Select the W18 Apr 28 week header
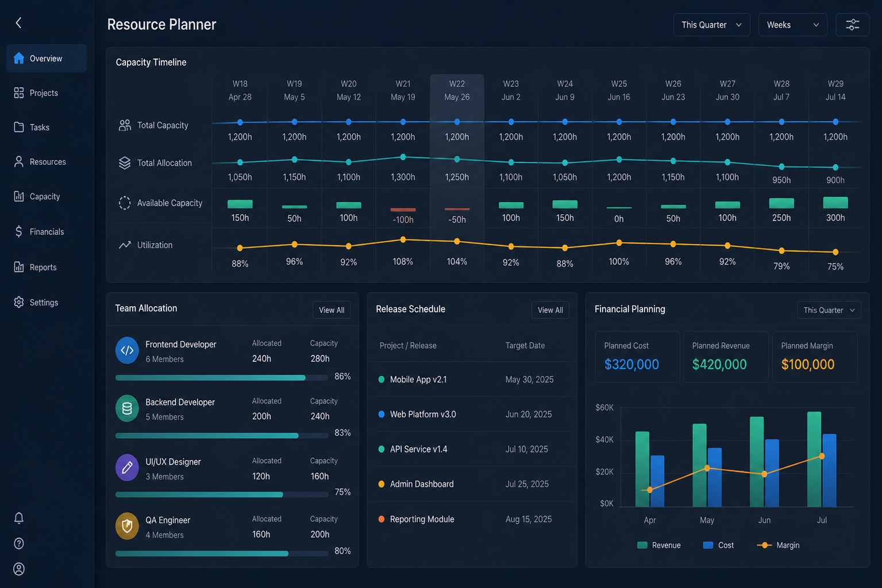The width and height of the screenshot is (882, 588). pos(240,90)
